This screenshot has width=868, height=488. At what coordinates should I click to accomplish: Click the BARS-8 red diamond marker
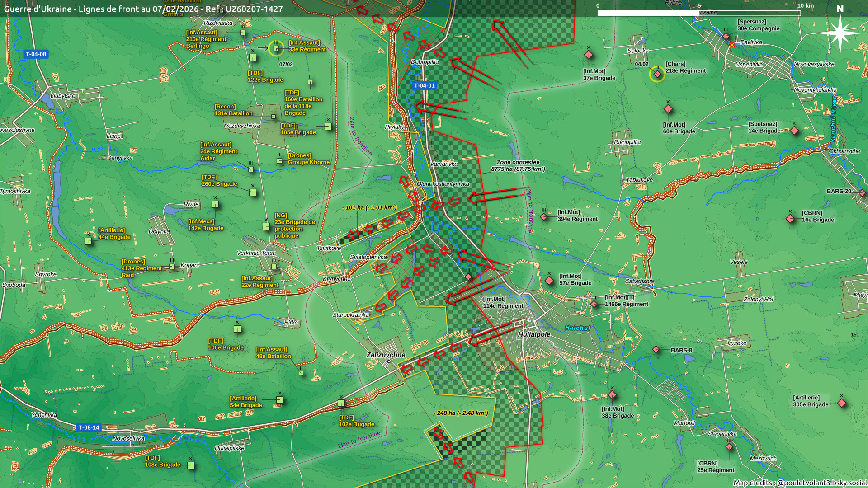tap(656, 349)
